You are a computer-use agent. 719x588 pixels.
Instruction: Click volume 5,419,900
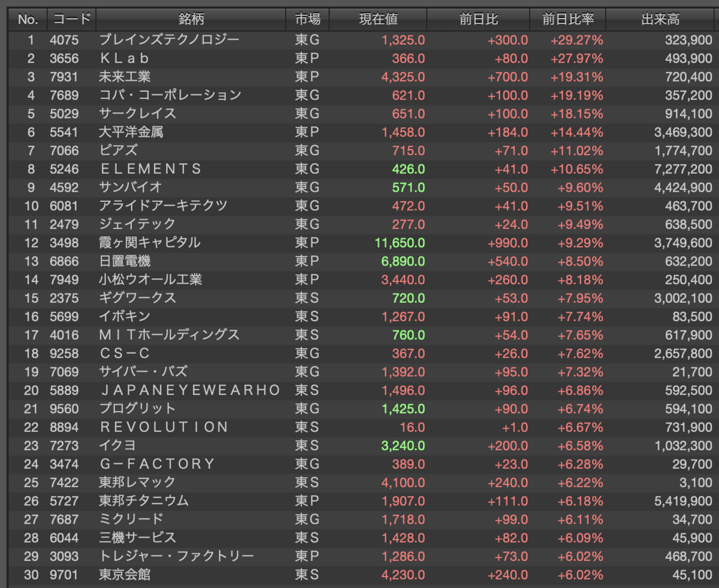coord(684,500)
